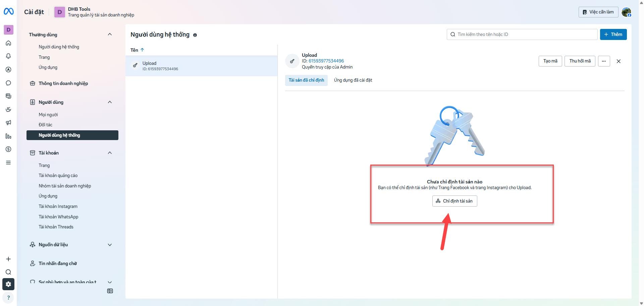
Task: Open the settings gear icon
Action: pyautogui.click(x=8, y=284)
